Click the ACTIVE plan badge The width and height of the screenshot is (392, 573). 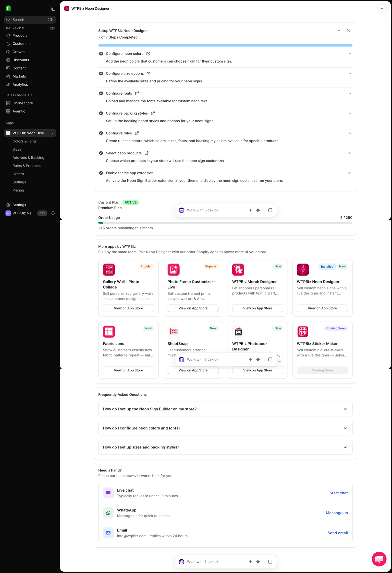131,202
